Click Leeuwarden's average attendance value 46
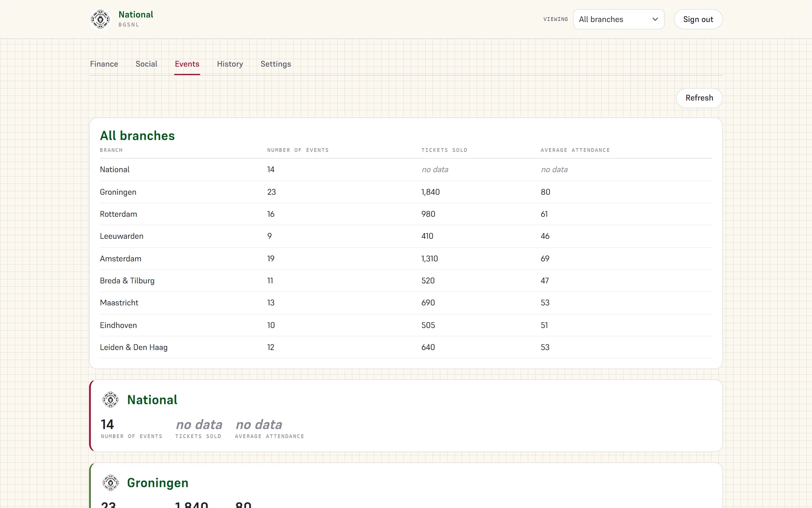This screenshot has height=508, width=812. click(x=545, y=236)
